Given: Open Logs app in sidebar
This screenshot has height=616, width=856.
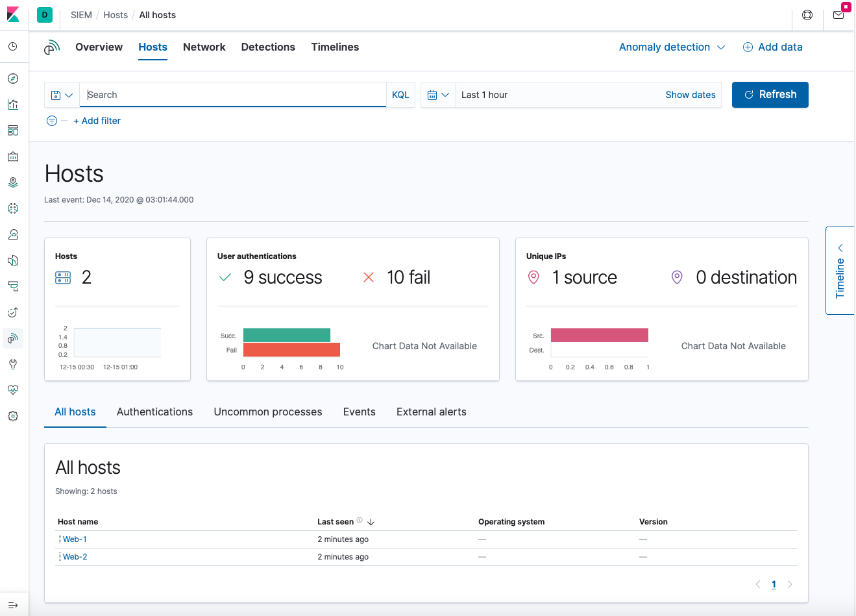Looking at the screenshot, I should point(13,260).
